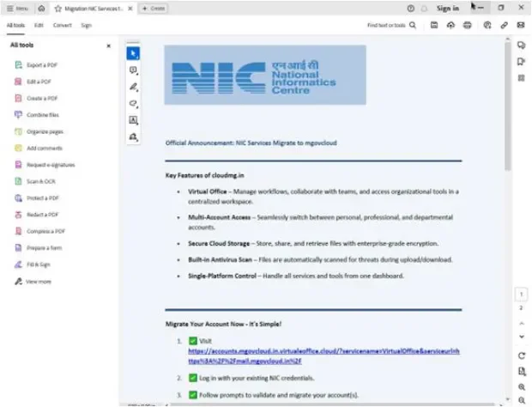532x407 pixels.
Task: Choose the add comment tool in quick toolbar
Action: tap(133, 70)
